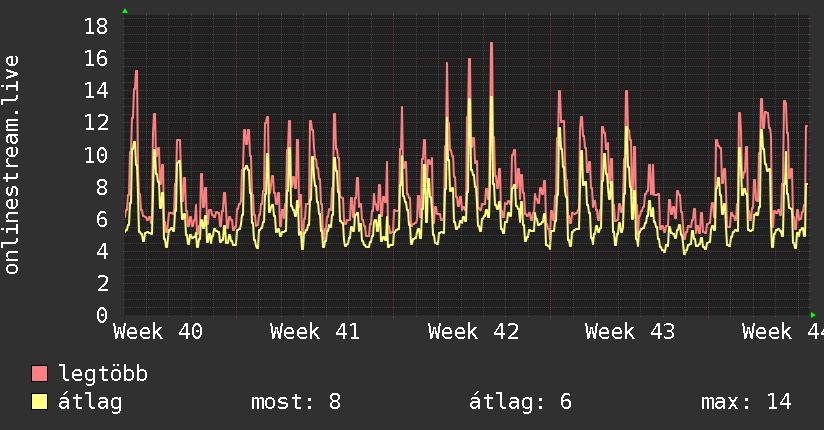Click the 12 y-axis tick label
The width and height of the screenshot is (824, 430).
tap(96, 122)
